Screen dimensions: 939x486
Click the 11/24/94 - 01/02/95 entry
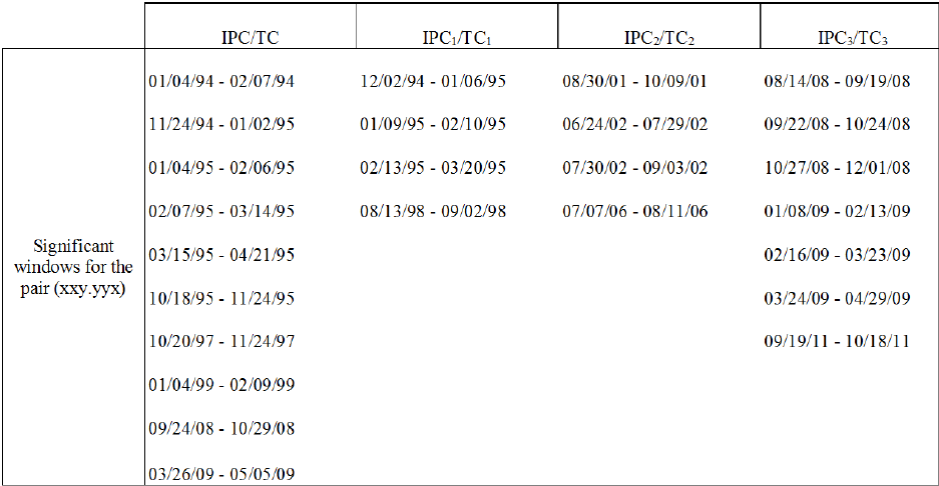tap(220, 124)
